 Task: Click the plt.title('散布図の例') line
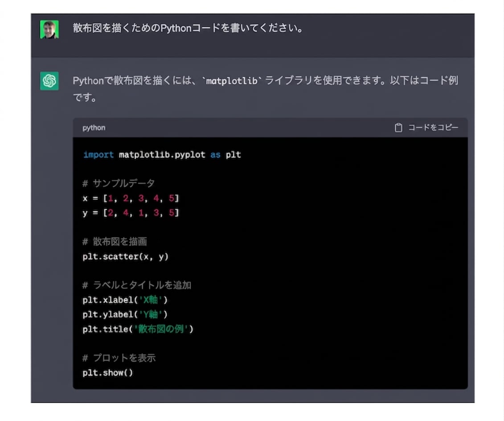click(138, 329)
